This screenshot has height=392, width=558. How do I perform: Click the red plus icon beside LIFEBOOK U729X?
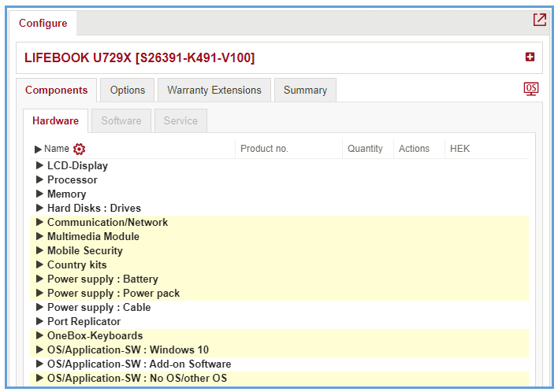(530, 57)
